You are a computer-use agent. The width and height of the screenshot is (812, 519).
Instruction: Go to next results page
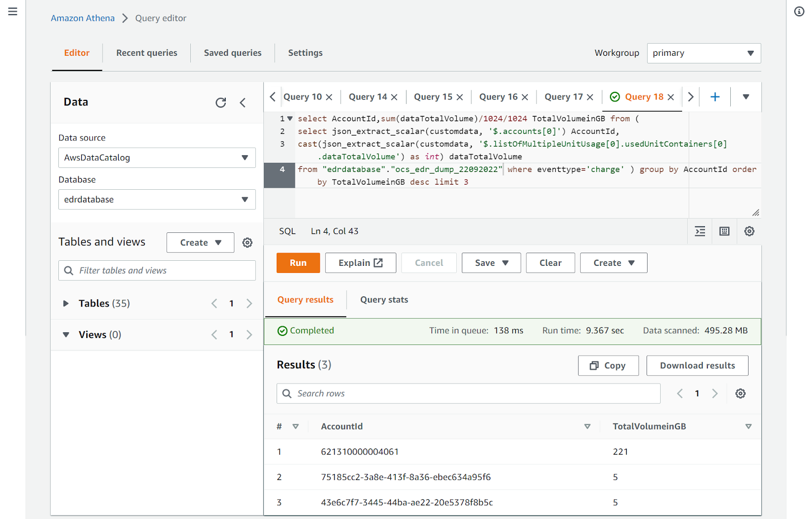(x=715, y=394)
